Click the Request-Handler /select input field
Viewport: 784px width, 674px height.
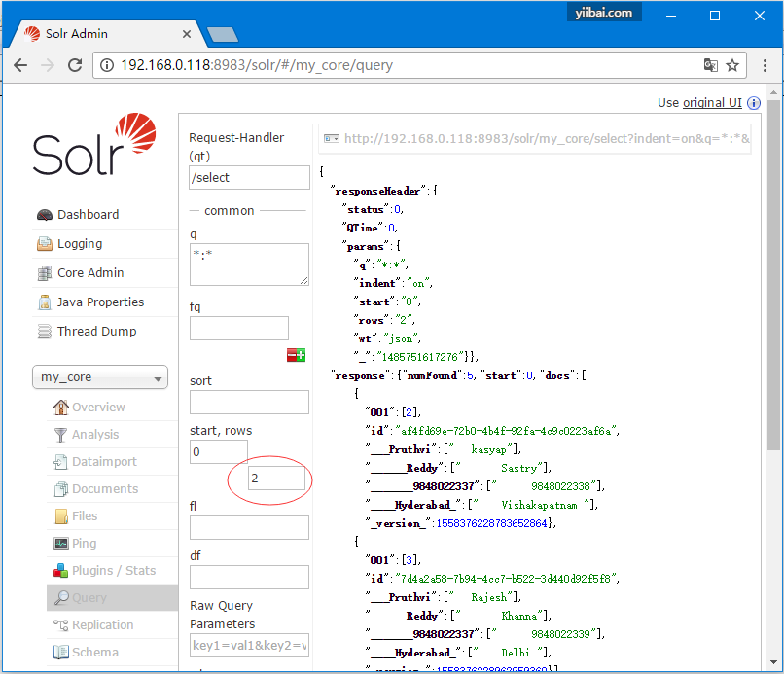249,177
